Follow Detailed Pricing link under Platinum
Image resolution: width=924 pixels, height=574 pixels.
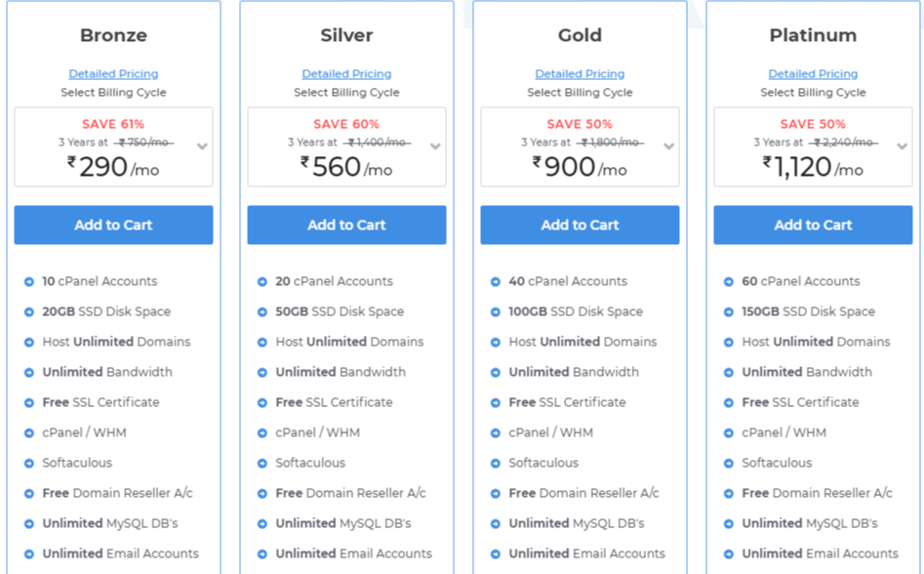813,73
